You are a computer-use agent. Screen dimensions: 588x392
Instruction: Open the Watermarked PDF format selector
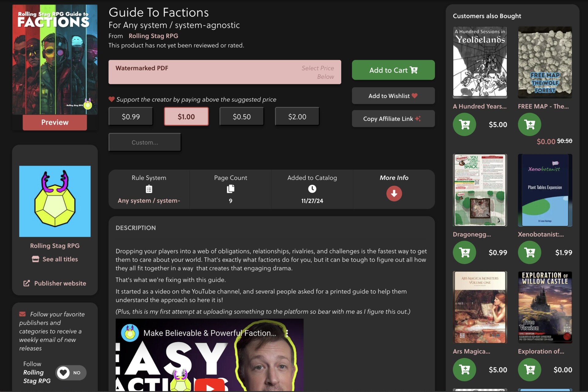tap(225, 72)
